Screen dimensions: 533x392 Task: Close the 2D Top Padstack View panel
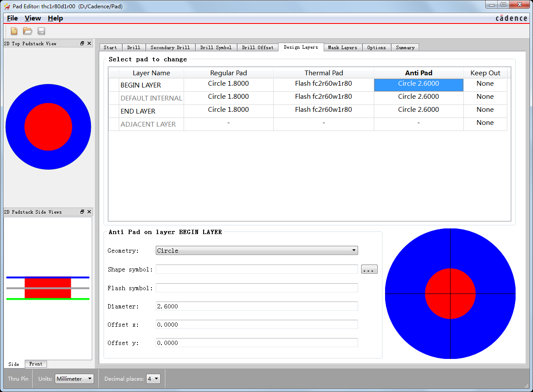pyautogui.click(x=89, y=44)
